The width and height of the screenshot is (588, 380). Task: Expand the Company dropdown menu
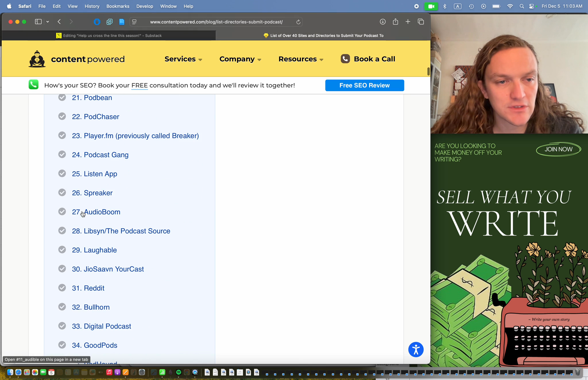[240, 59]
